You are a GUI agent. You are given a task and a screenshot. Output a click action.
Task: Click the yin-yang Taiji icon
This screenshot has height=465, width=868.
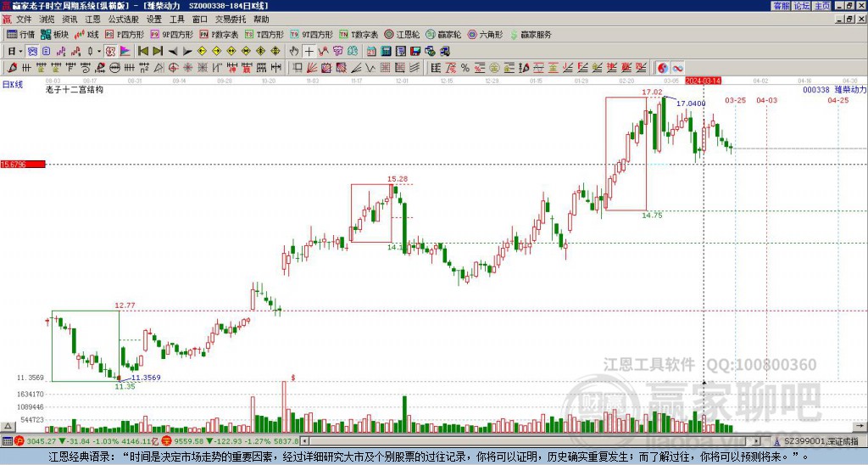(663, 68)
